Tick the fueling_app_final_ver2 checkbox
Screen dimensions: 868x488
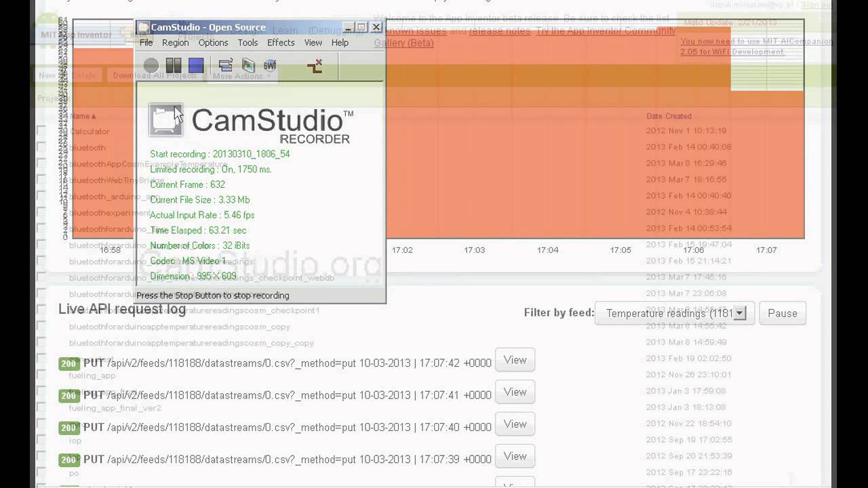click(41, 407)
